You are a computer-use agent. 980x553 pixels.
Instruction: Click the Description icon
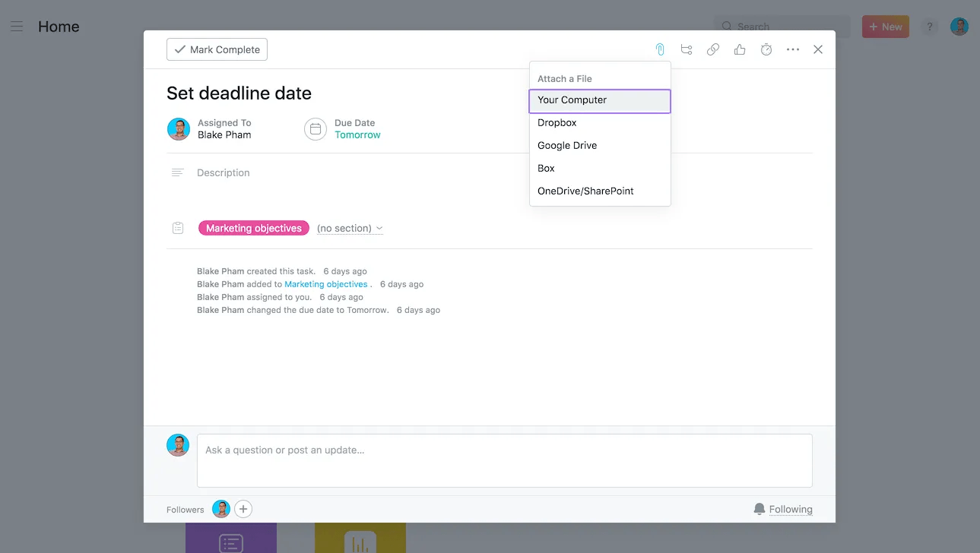(x=177, y=172)
